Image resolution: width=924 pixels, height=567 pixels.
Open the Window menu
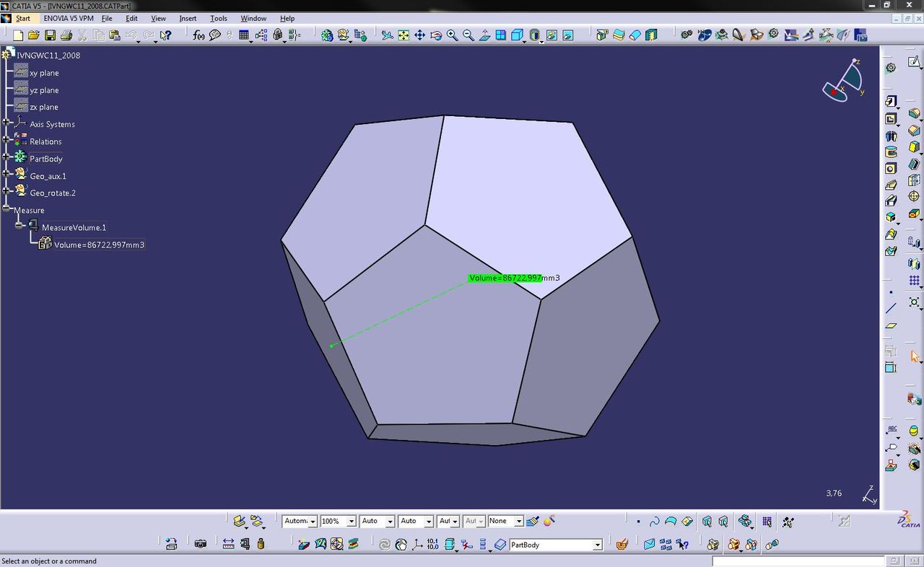(x=253, y=18)
